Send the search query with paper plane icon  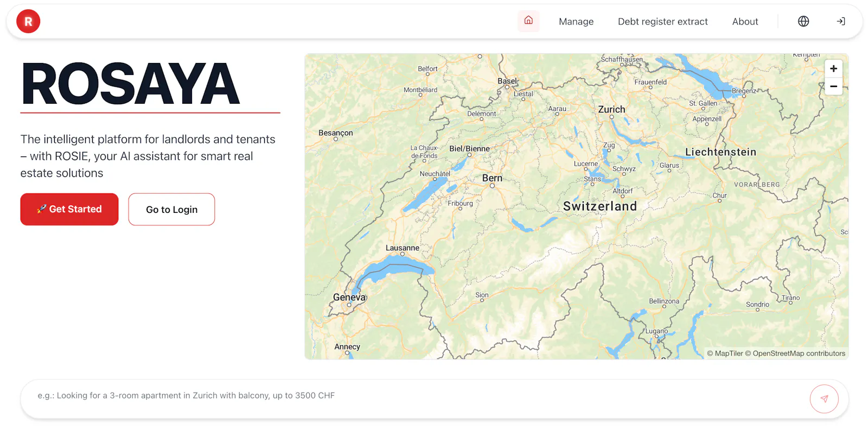click(x=824, y=399)
